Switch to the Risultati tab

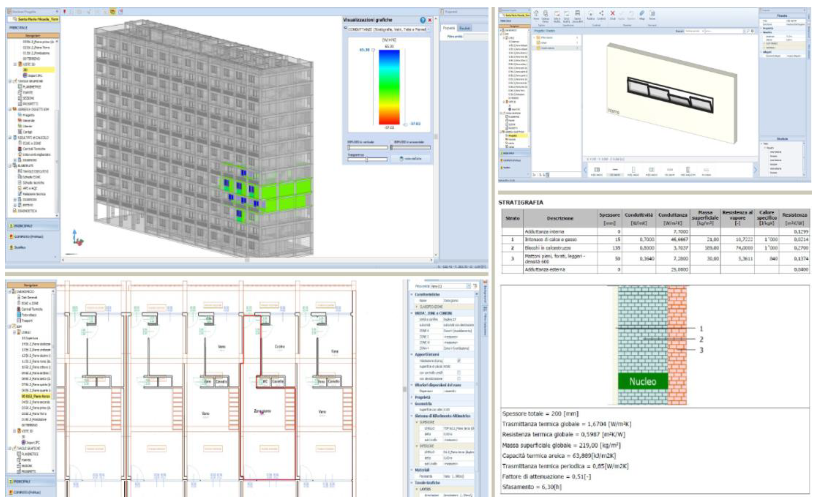coord(465,28)
